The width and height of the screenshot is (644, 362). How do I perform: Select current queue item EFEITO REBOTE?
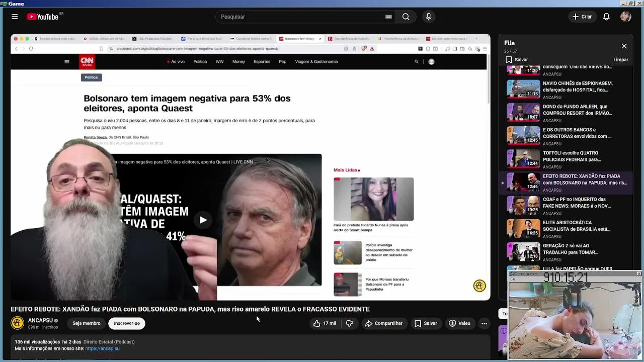[x=566, y=182]
